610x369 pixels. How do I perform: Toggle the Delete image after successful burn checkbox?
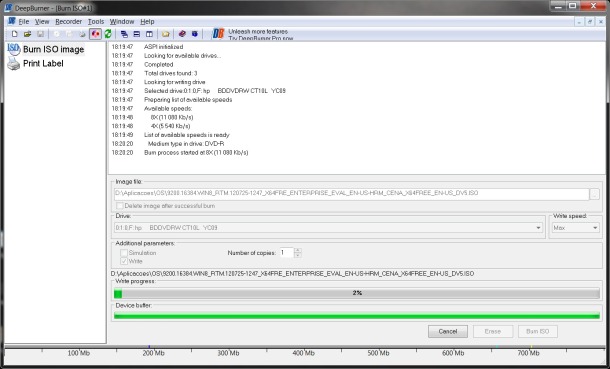(120, 206)
